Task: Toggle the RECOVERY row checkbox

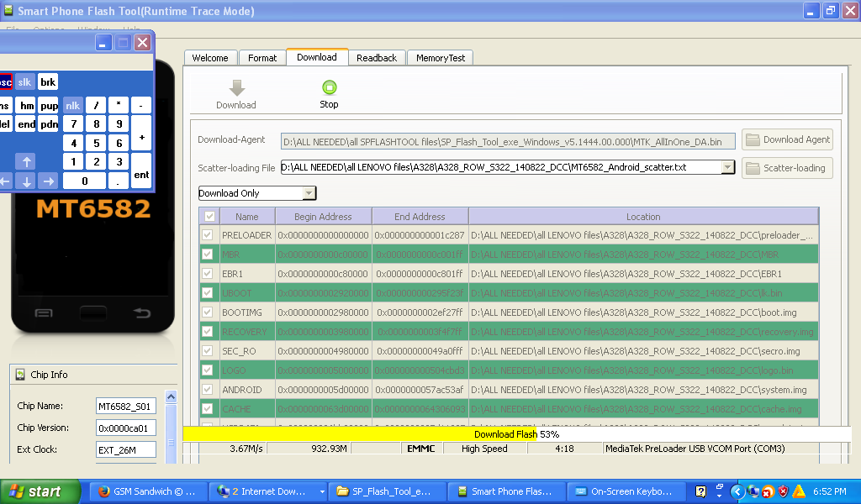Action: [x=207, y=331]
